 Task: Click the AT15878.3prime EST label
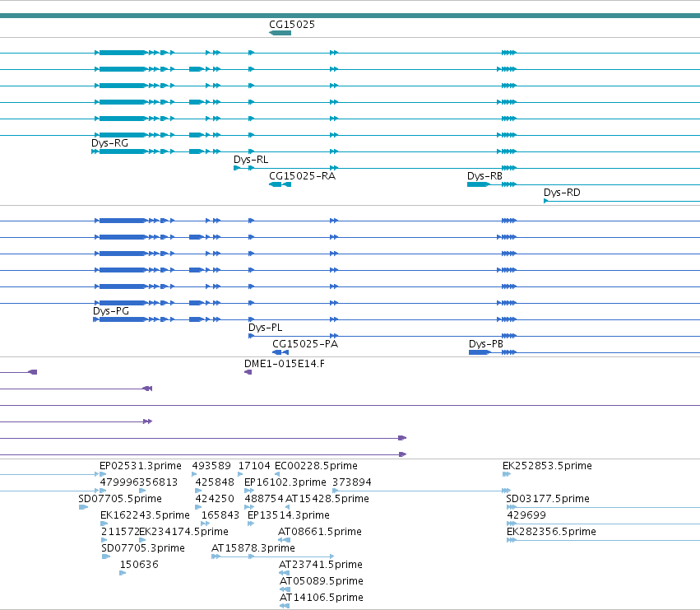coord(253,548)
